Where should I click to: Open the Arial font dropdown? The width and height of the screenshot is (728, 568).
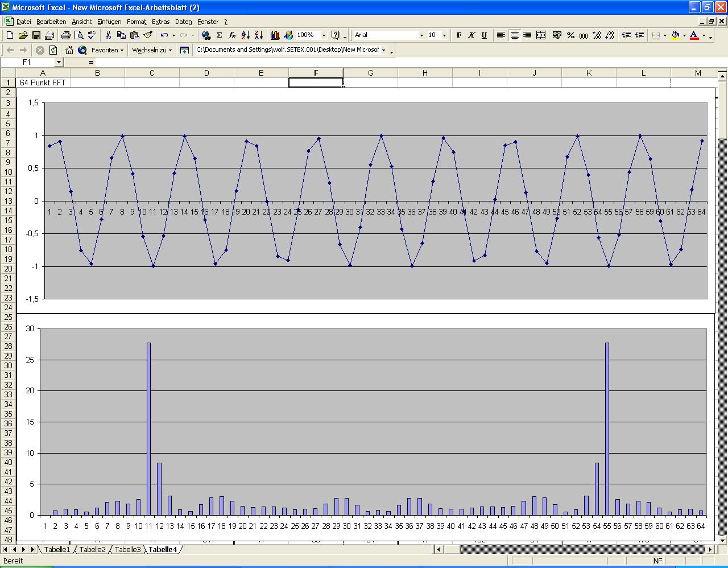pyautogui.click(x=421, y=35)
